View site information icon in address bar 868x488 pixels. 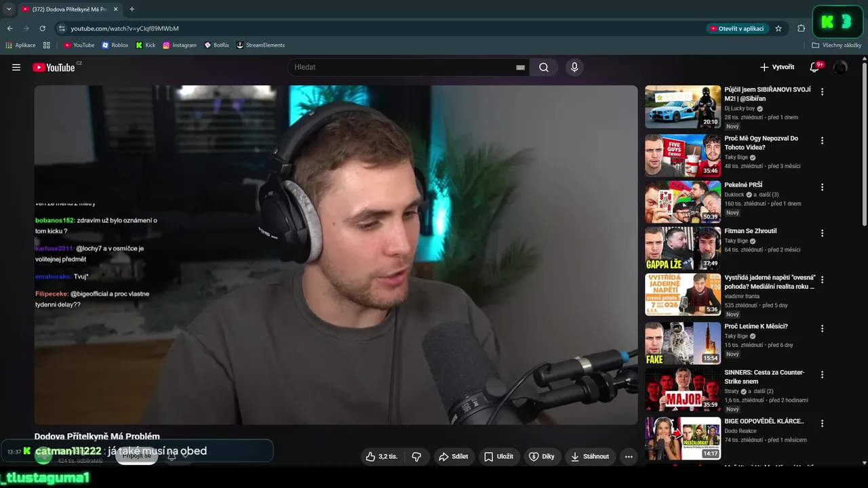click(x=62, y=28)
